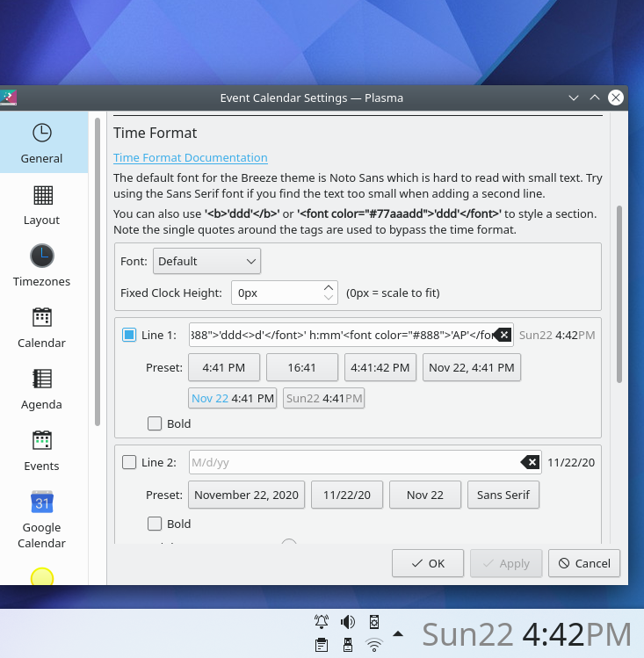
Task: Open the Time Format Documentation link
Action: point(190,158)
